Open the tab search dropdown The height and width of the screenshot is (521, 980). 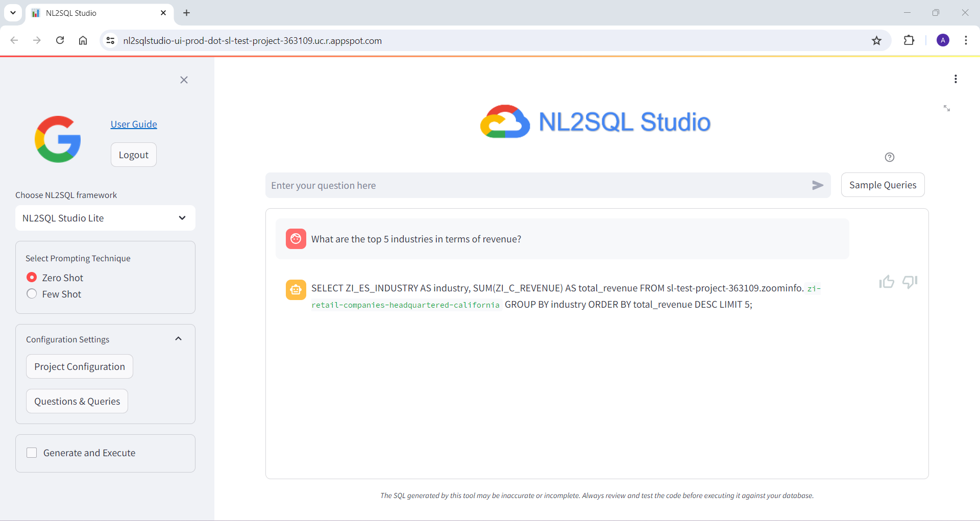(x=13, y=13)
